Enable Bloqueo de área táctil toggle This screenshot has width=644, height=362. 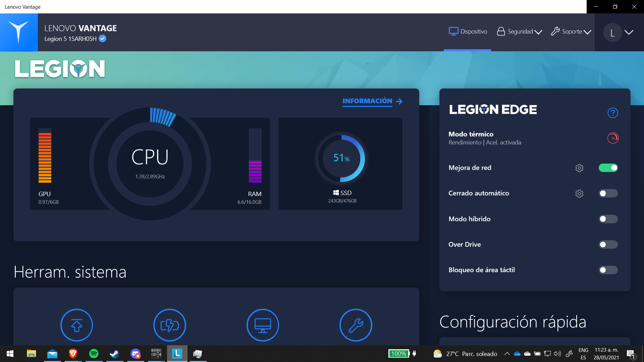coord(608,270)
